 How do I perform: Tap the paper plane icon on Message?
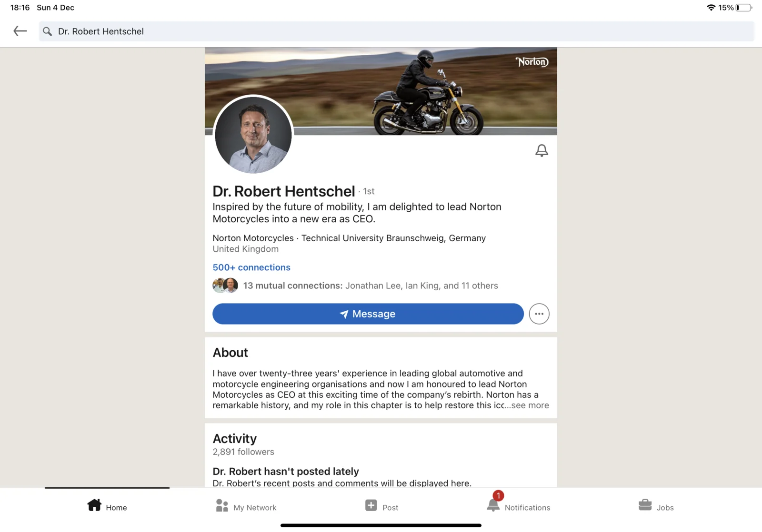pyautogui.click(x=344, y=314)
